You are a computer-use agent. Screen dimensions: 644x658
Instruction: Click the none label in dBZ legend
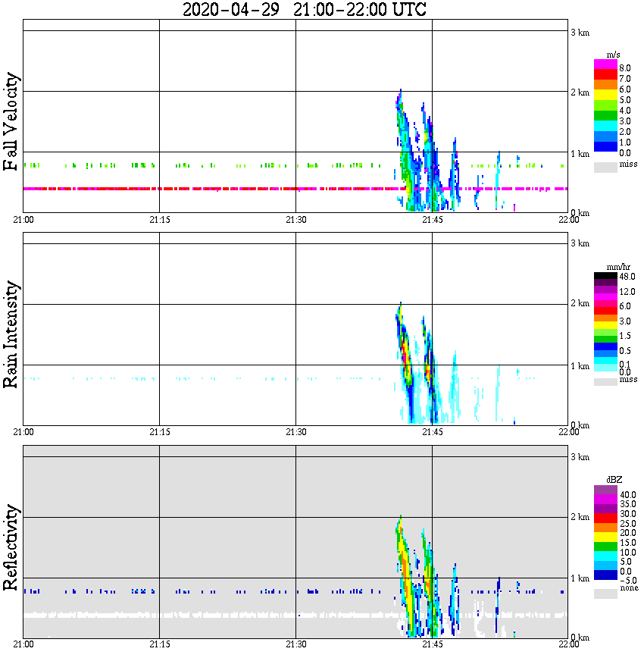(629, 587)
